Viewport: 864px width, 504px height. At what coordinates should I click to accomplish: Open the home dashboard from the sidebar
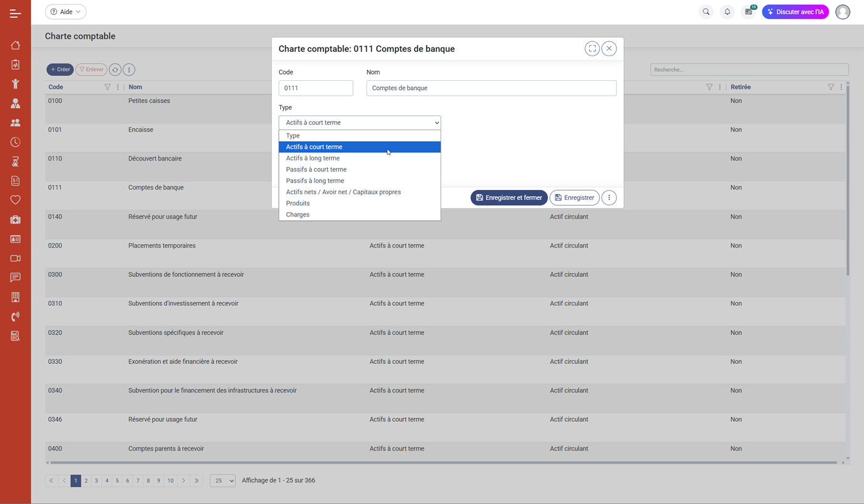(x=15, y=45)
